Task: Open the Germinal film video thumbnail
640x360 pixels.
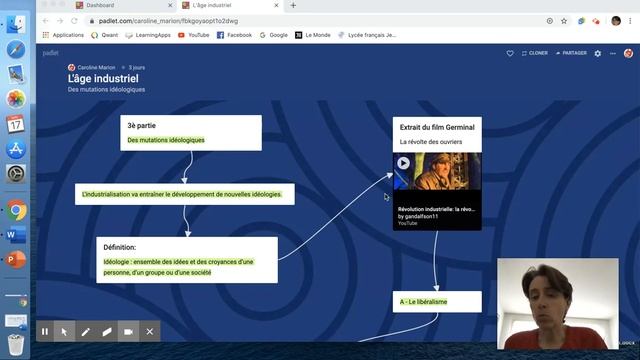Action: [x=437, y=171]
